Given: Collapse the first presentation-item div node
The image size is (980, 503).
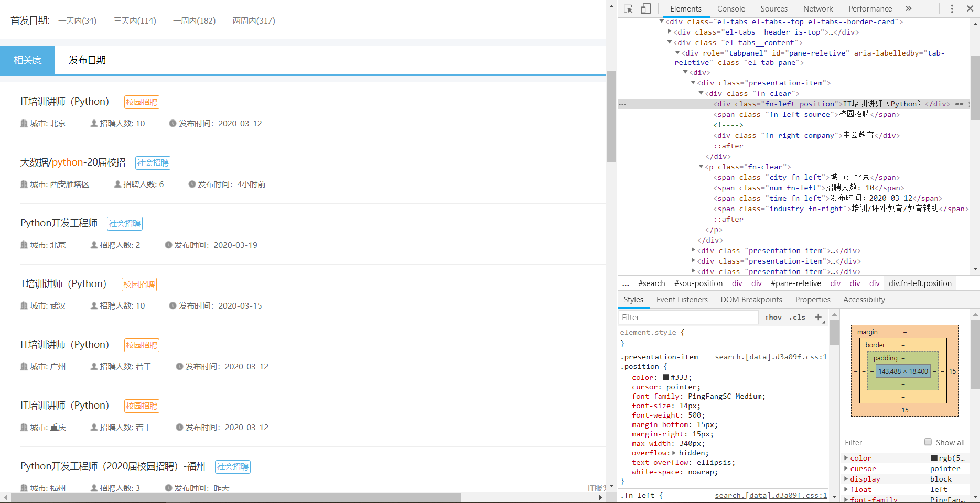Looking at the screenshot, I should [x=693, y=83].
